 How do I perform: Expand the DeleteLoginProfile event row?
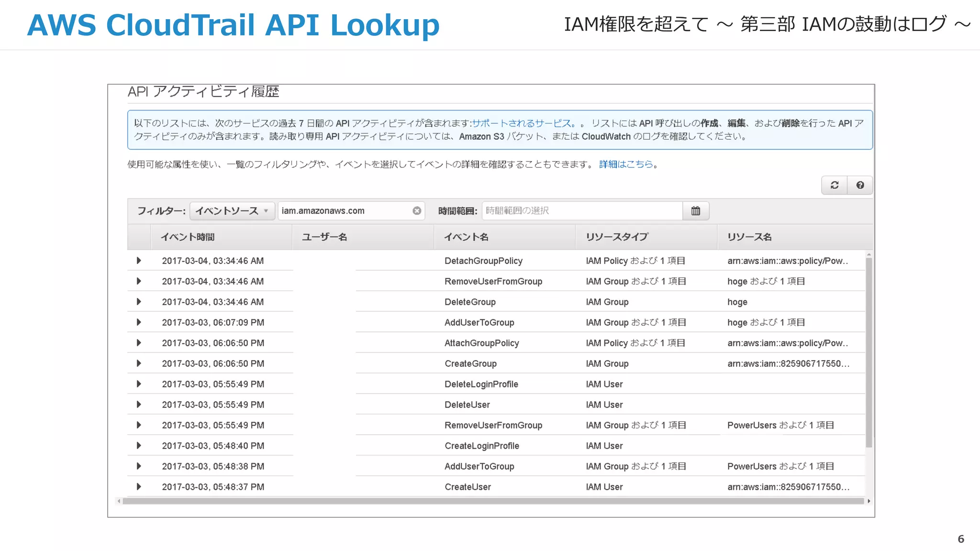[x=139, y=384]
